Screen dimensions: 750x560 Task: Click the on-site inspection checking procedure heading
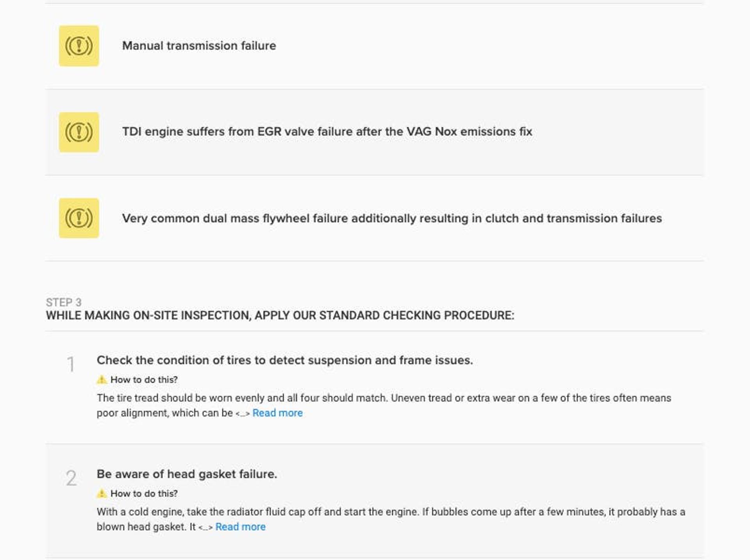(x=280, y=315)
